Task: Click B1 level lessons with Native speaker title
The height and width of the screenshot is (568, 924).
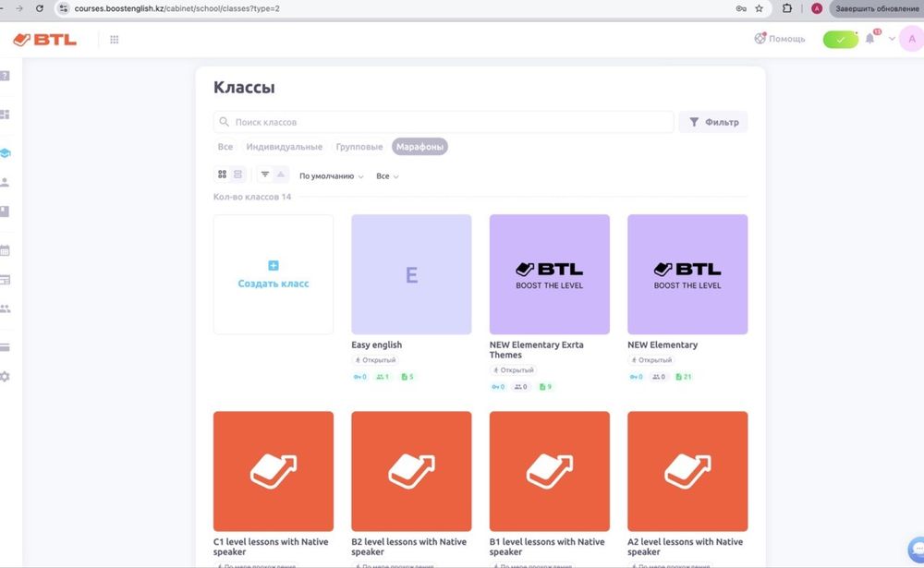Action: tap(547, 547)
